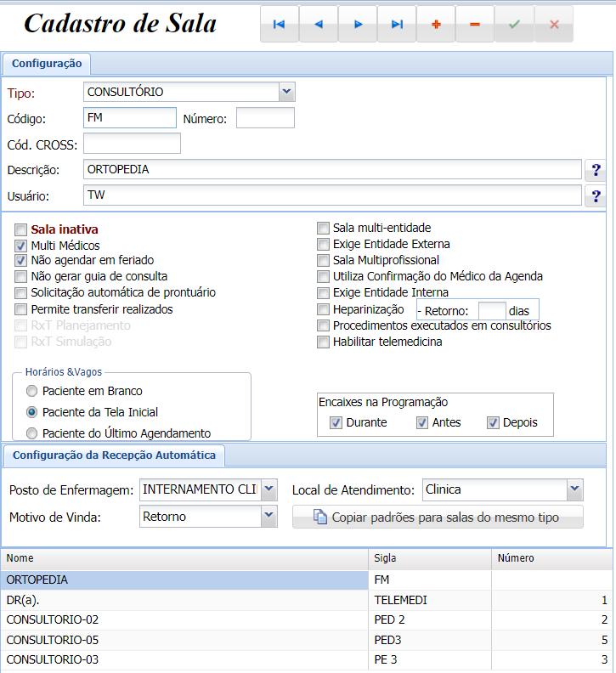
Task: Click Copiar padrões para salas do mesmo tipo
Action: [x=438, y=517]
